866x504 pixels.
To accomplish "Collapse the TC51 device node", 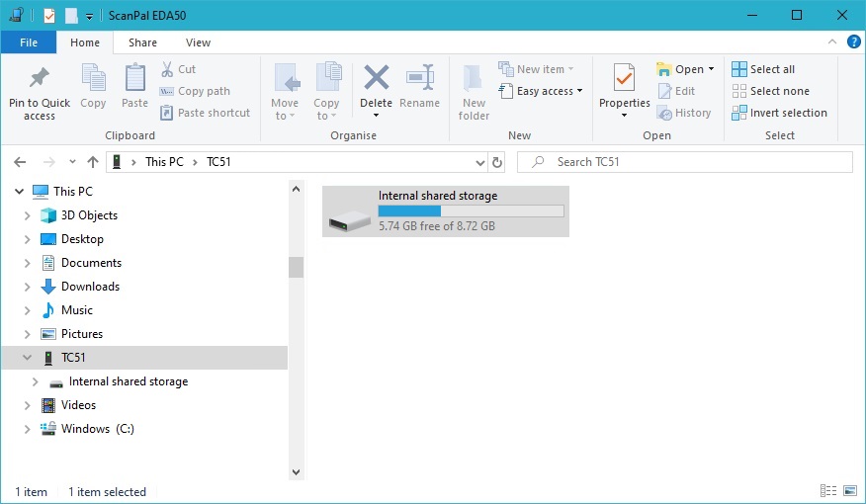I will coord(27,358).
